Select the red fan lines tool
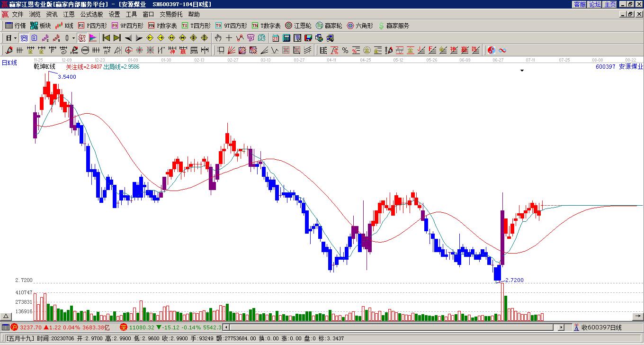The height and width of the screenshot is (345, 644). (x=232, y=50)
